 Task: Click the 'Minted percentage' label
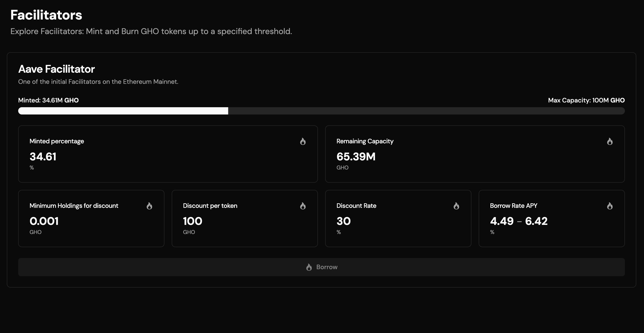click(57, 141)
